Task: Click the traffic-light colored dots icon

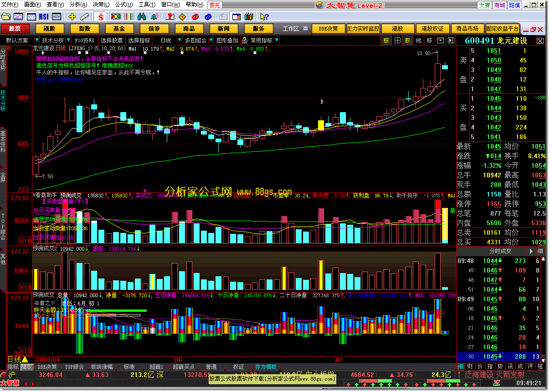Action: [116, 17]
